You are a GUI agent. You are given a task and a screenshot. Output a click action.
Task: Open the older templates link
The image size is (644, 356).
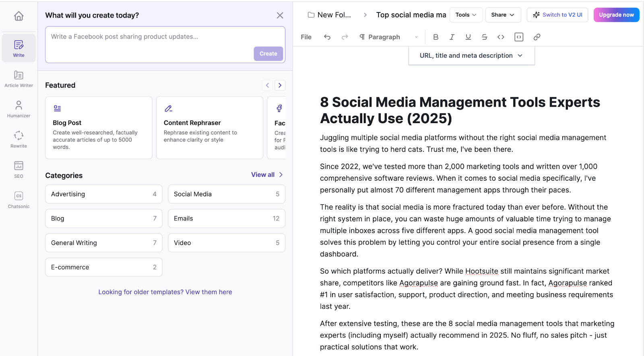pyautogui.click(x=165, y=292)
